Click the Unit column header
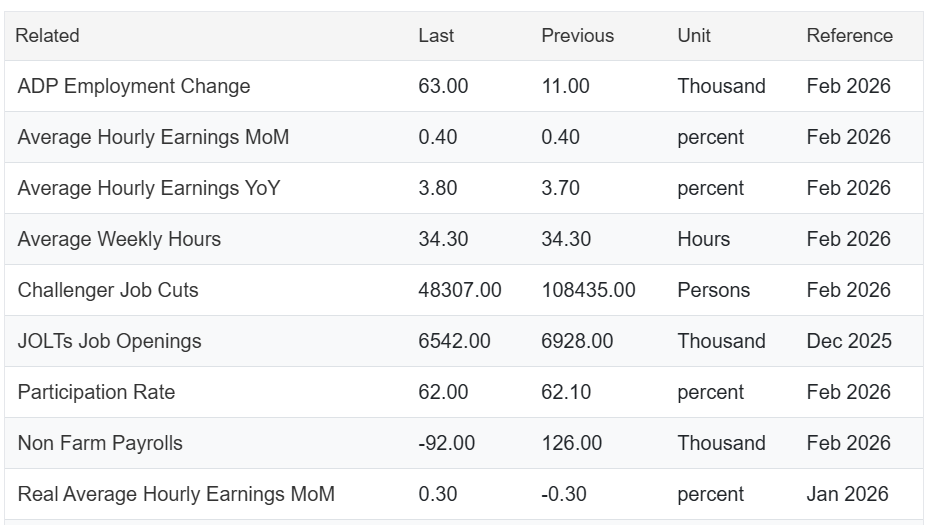Viewport: 929px width, 525px height. coord(694,36)
